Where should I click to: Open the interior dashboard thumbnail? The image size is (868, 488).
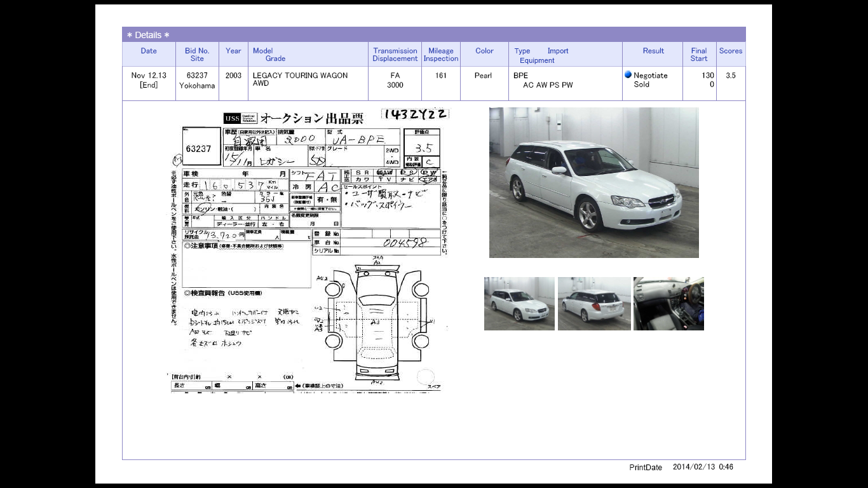[668, 303]
